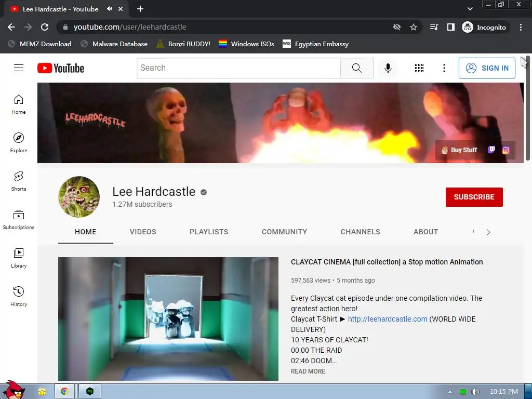This screenshot has height=399, width=532.
Task: Click the verified badge next to channel name
Action: coord(204,192)
